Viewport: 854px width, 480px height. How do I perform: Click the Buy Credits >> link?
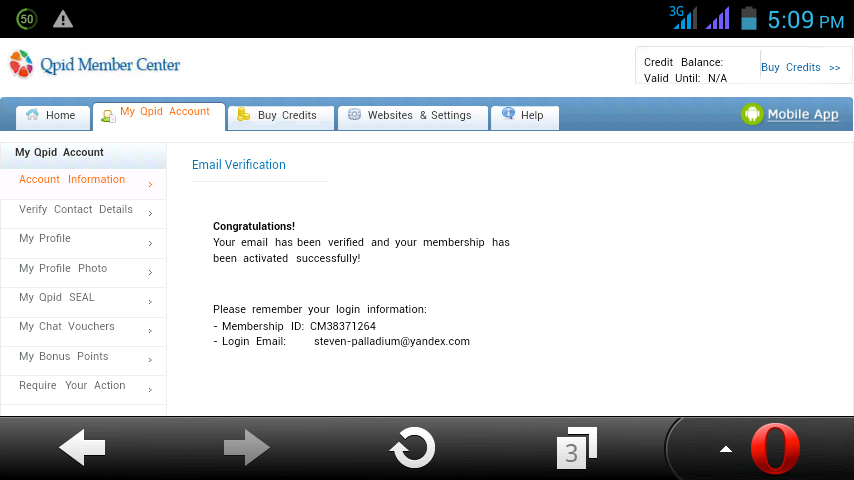coord(801,68)
